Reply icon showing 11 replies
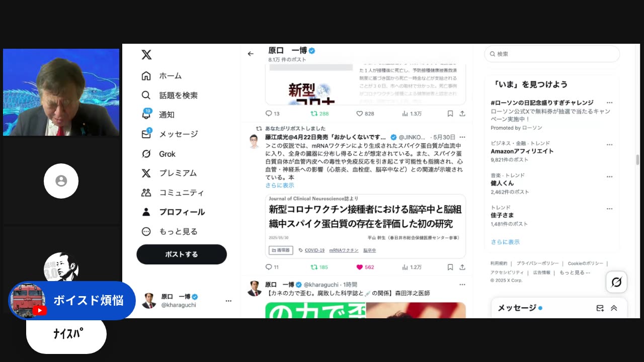The height and width of the screenshot is (362, 644). 269,267
